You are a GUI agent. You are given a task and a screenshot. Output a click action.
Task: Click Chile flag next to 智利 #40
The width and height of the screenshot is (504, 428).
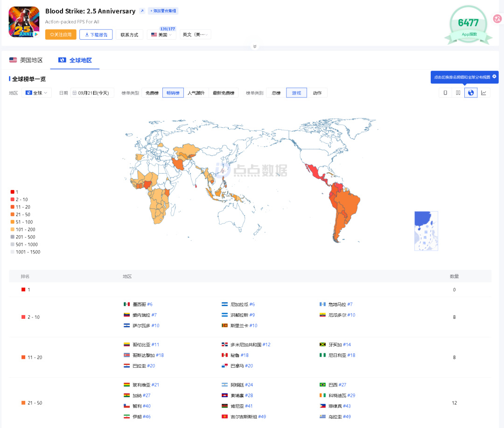pos(127,406)
